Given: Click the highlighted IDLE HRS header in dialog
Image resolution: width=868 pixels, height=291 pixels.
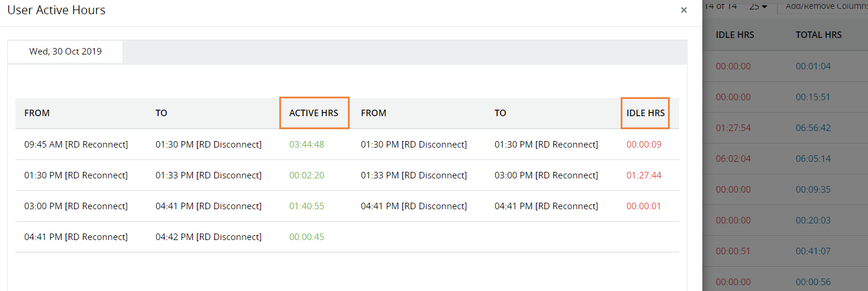Looking at the screenshot, I should coord(646,113).
